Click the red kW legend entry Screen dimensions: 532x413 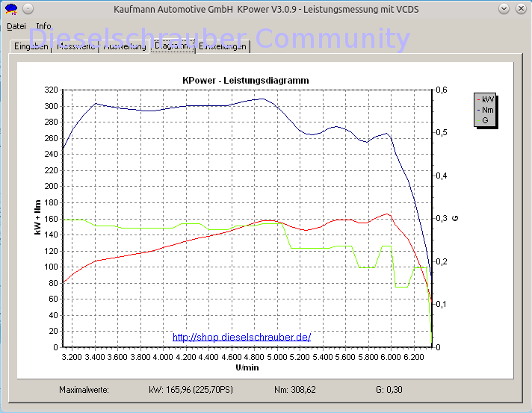point(486,99)
